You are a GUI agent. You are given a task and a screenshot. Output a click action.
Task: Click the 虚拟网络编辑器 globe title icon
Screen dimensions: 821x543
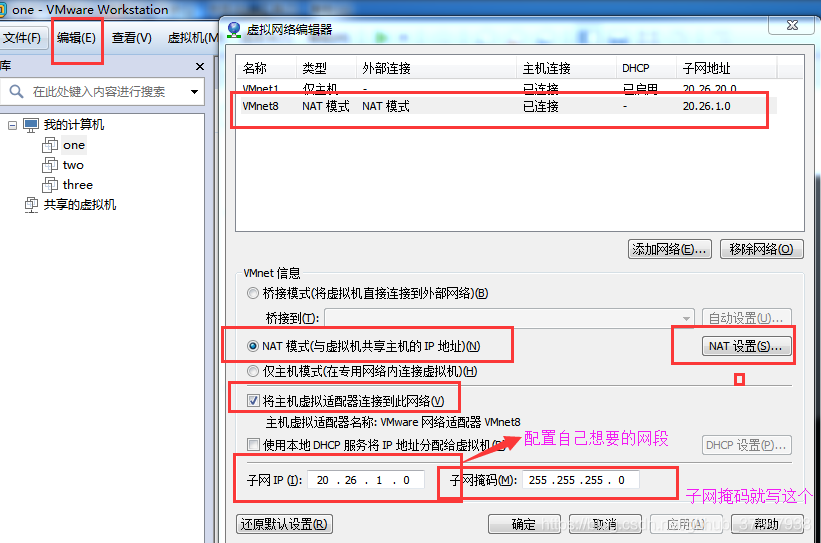(x=234, y=30)
